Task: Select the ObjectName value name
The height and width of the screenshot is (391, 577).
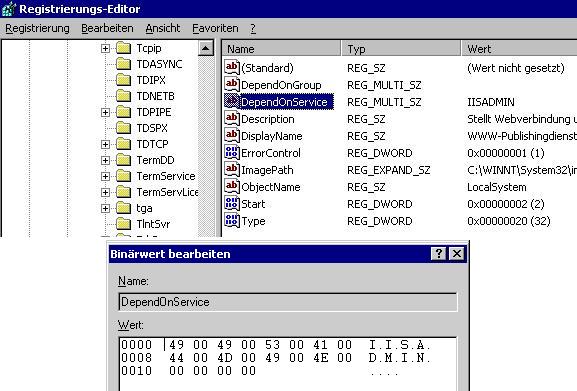Action: [271, 187]
